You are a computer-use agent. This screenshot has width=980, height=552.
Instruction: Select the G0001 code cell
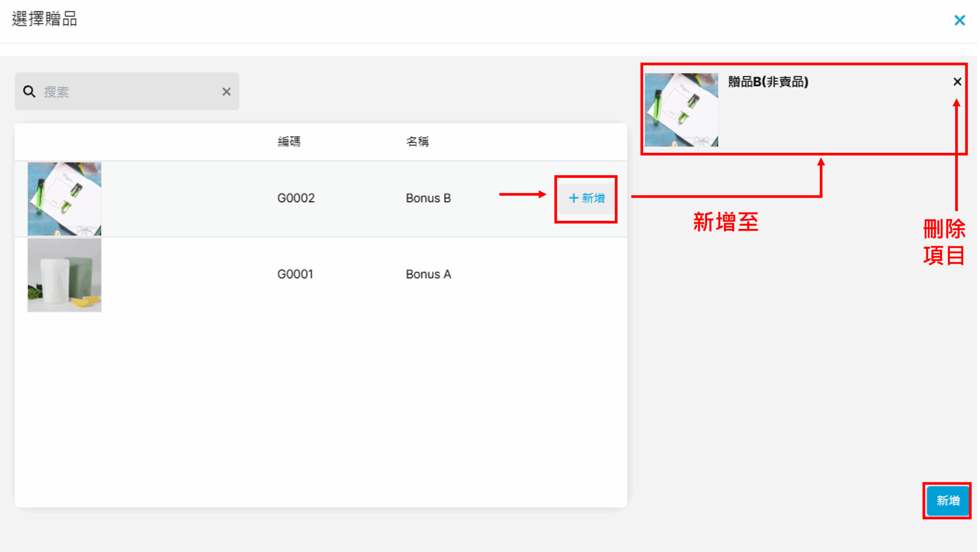coord(295,274)
